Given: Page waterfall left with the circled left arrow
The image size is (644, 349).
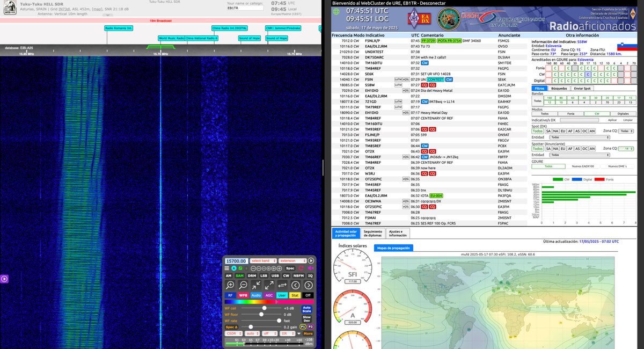Looking at the screenshot, I should point(296,285).
